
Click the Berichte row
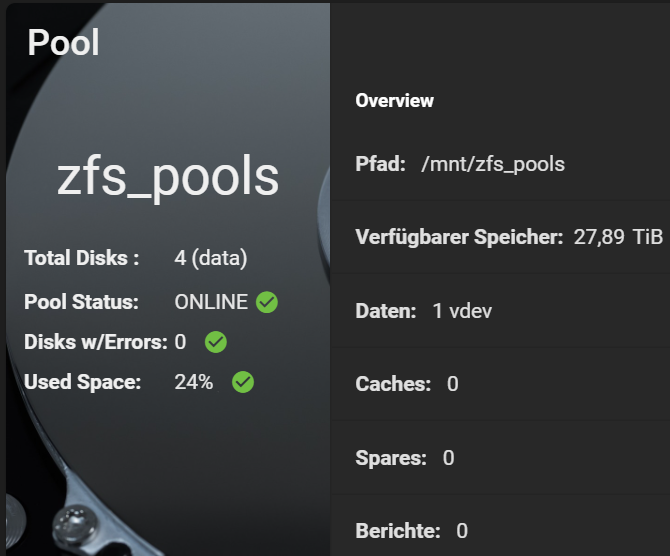click(x=500, y=526)
